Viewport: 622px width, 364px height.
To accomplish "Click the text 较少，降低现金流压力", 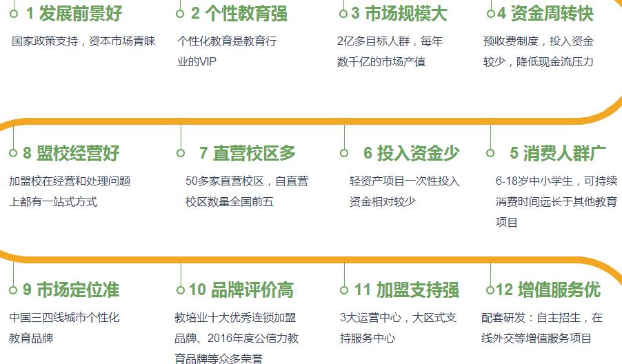I will (539, 62).
